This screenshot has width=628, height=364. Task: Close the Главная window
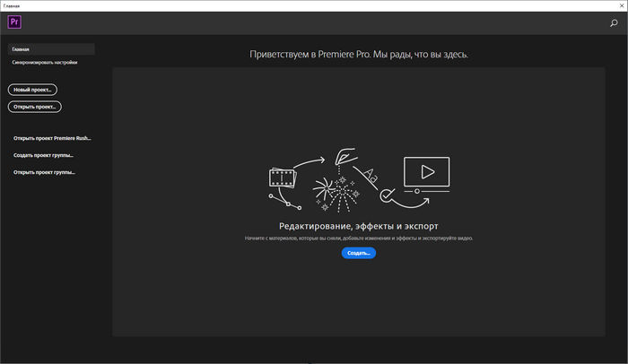pos(622,5)
